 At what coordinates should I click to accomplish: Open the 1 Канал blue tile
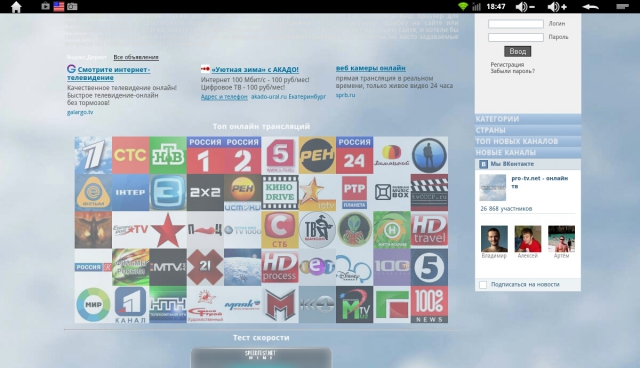click(131, 304)
